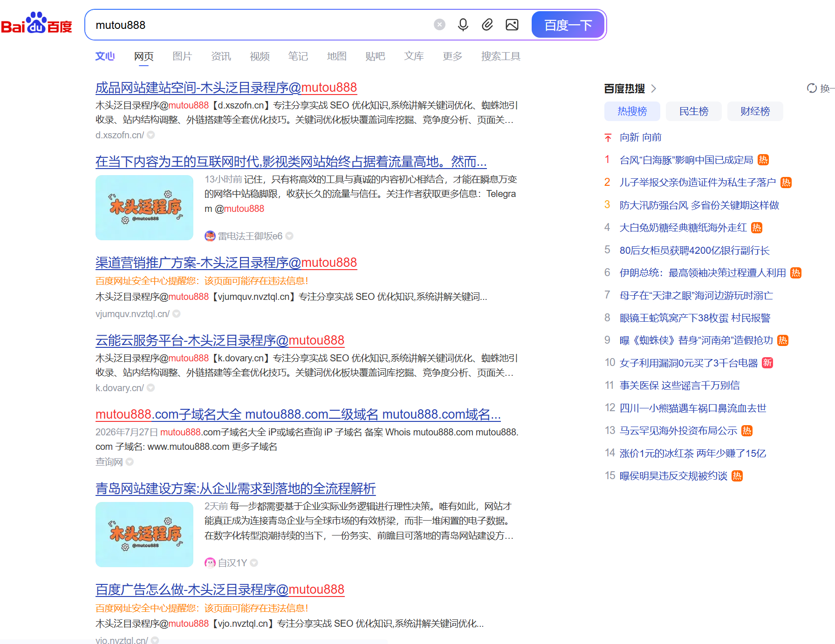The height and width of the screenshot is (644, 835).
Task: Open hot topic 马云罕见海外投资布局公示
Action: click(x=678, y=431)
